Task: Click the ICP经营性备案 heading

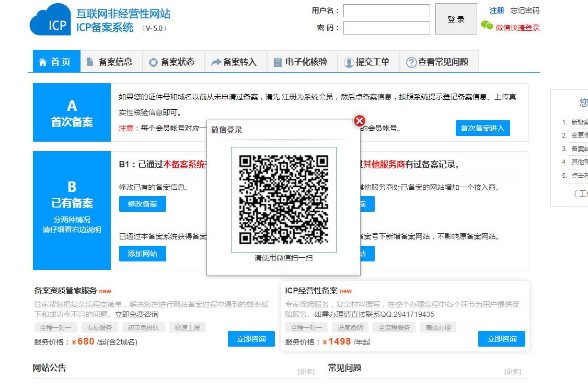Action: pos(312,290)
